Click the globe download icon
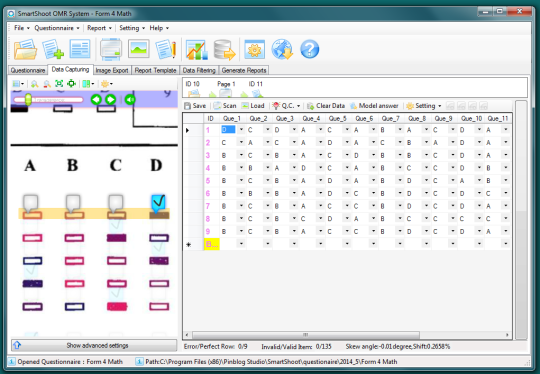 pyautogui.click(x=282, y=49)
